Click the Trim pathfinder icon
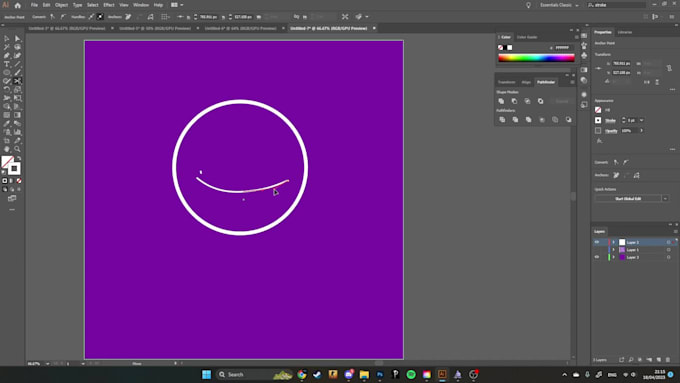Screen dimensions: 680x383 point(515,120)
